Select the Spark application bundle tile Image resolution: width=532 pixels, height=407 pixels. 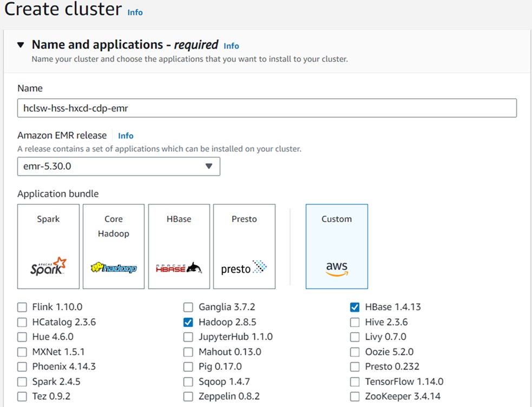tap(48, 246)
